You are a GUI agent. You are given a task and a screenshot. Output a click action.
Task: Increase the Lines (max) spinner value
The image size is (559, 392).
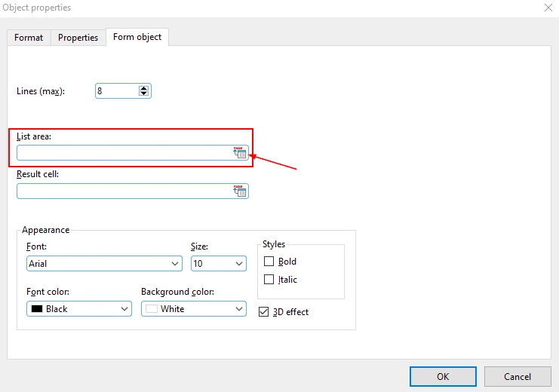pos(144,87)
